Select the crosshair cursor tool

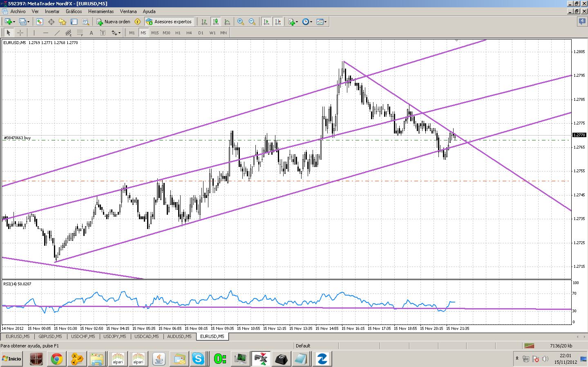tap(20, 33)
